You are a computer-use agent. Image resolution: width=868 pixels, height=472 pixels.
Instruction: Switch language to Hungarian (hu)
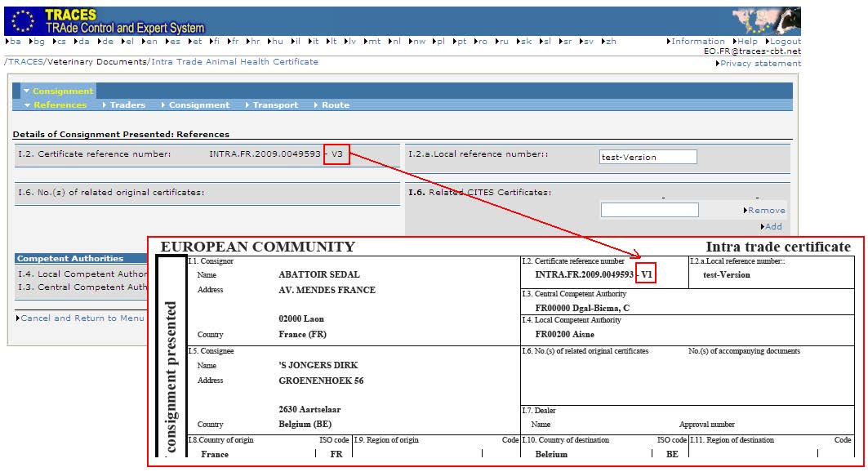click(275, 42)
